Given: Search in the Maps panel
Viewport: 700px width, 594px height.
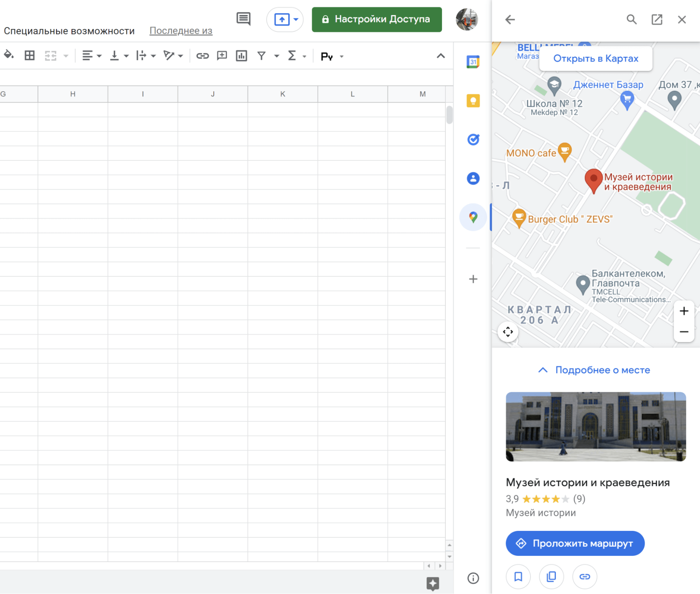Looking at the screenshot, I should 632,19.
